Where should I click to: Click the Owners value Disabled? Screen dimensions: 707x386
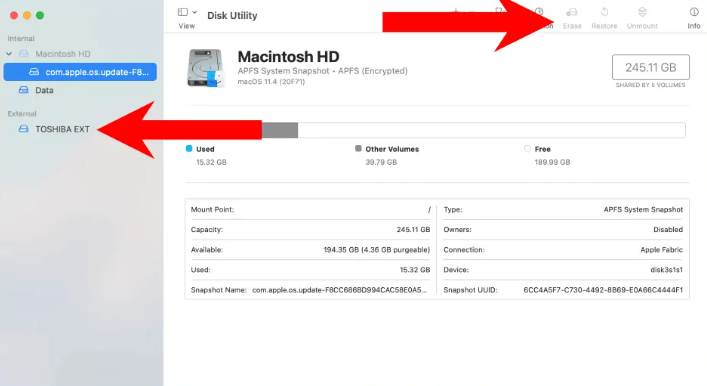[668, 230]
